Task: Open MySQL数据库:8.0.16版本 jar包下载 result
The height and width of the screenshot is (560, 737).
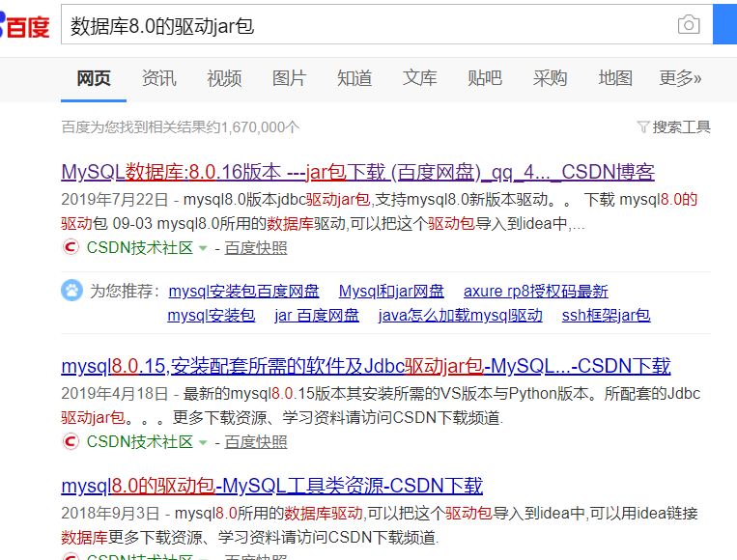Action: pyautogui.click(x=357, y=172)
